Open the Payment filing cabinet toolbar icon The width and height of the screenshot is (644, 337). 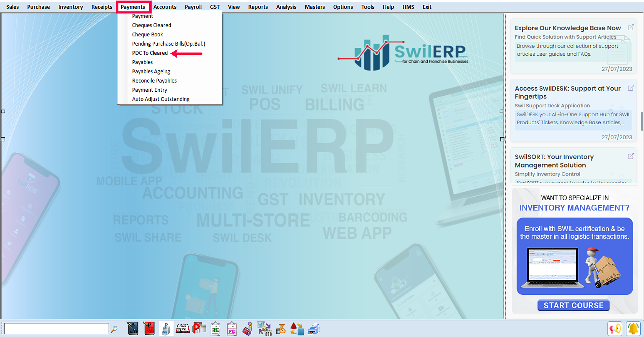click(x=166, y=329)
